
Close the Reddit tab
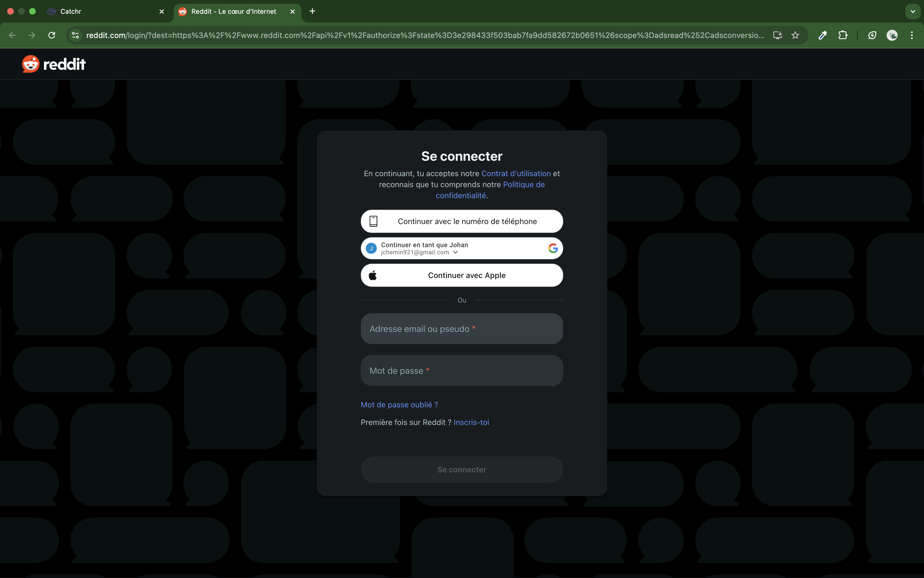click(293, 12)
